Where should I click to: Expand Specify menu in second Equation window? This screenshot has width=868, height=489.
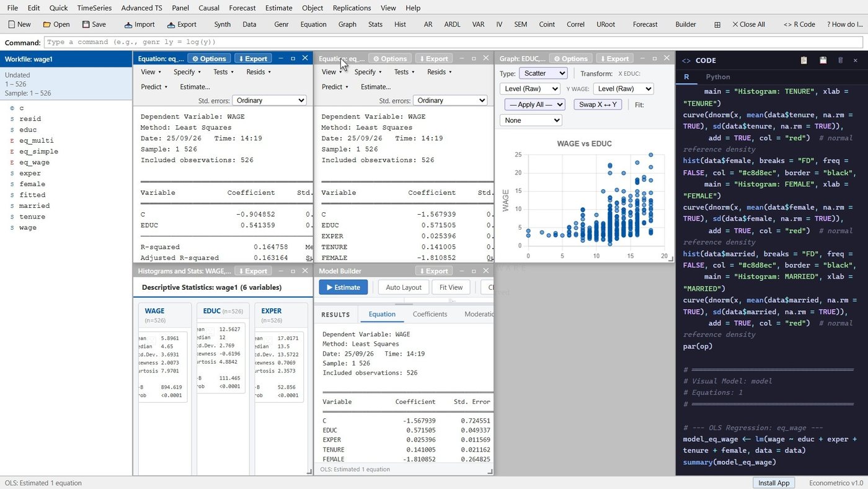(368, 72)
